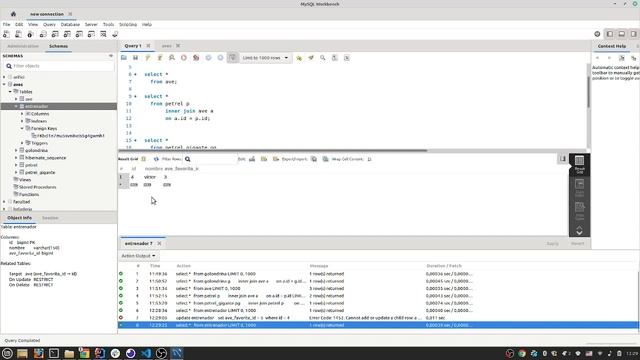Viewport: 640px width, 360px height.
Task: Toggle result panel pin icon
Action: click(x=563, y=159)
